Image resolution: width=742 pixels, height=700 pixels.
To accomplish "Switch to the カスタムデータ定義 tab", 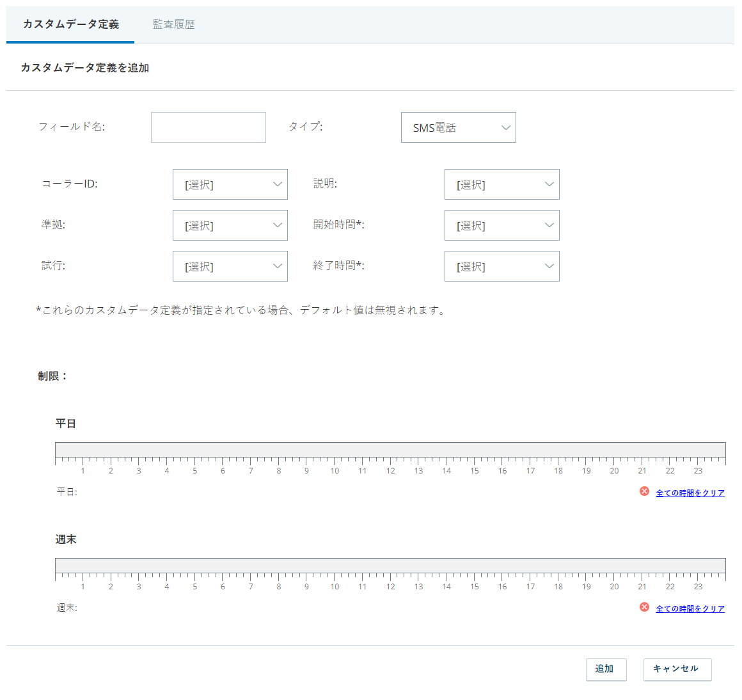I will tap(70, 24).
